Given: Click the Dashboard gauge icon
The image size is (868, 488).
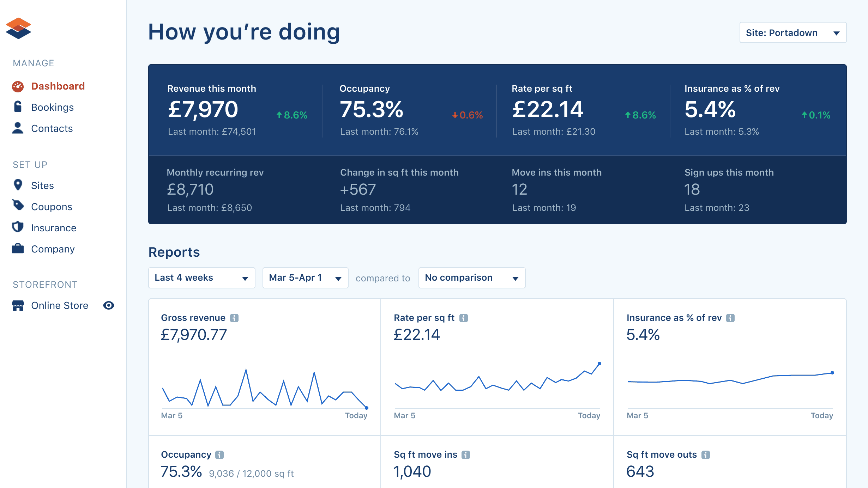Looking at the screenshot, I should 18,86.
